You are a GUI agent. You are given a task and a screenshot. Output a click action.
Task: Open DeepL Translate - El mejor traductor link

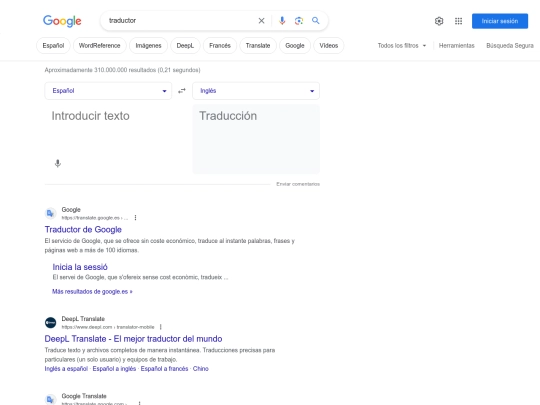[133, 339]
